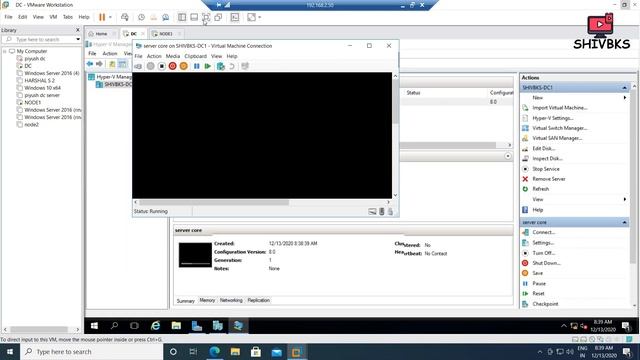The height and width of the screenshot is (360, 640).
Task: Close the Library panel
Action: coord(78,30)
